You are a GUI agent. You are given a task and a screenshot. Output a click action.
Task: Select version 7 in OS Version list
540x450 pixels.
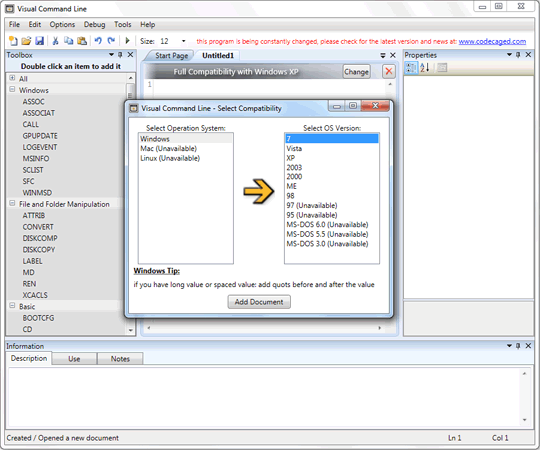(332, 139)
